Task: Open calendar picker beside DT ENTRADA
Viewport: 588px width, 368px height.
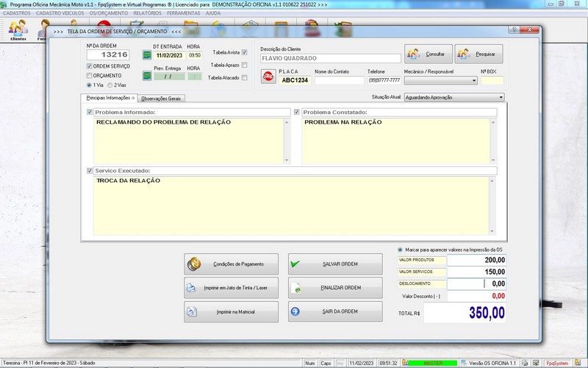Action: coord(147,55)
